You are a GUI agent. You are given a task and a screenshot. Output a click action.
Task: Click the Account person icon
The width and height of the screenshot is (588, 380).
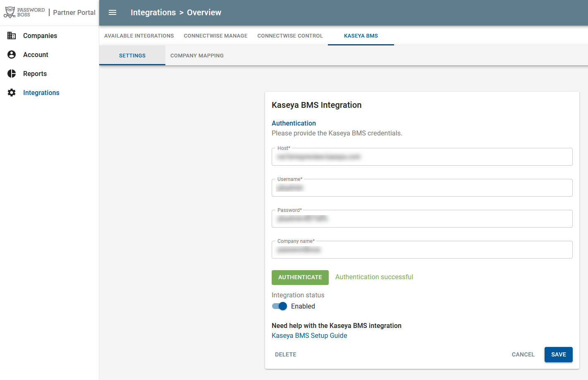tap(12, 55)
